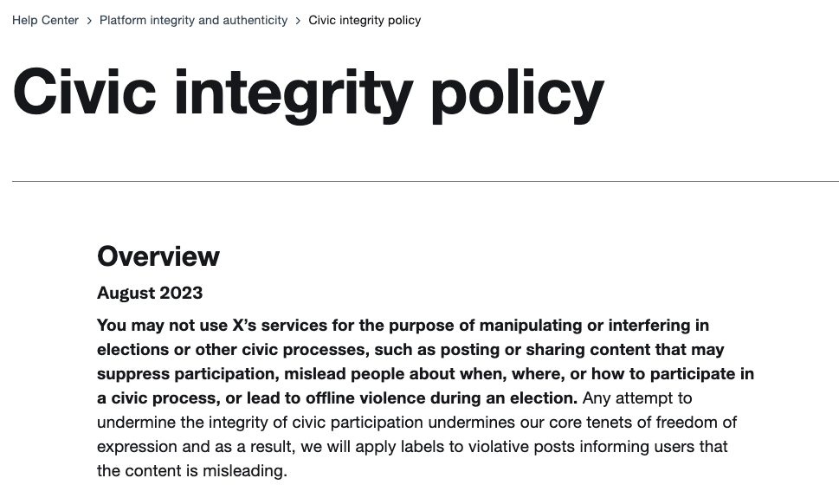The width and height of the screenshot is (839, 504).
Task: Click the horizontal divider below the title
Action: point(425,181)
